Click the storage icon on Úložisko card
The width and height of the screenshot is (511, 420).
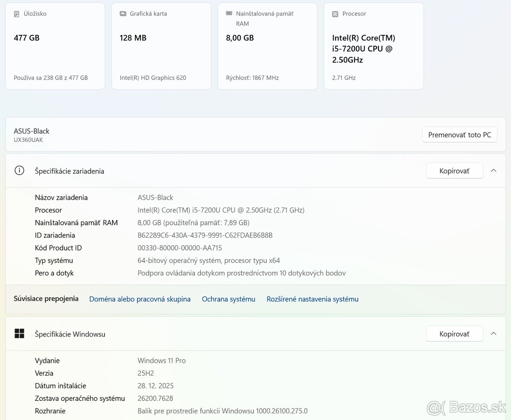tap(17, 14)
